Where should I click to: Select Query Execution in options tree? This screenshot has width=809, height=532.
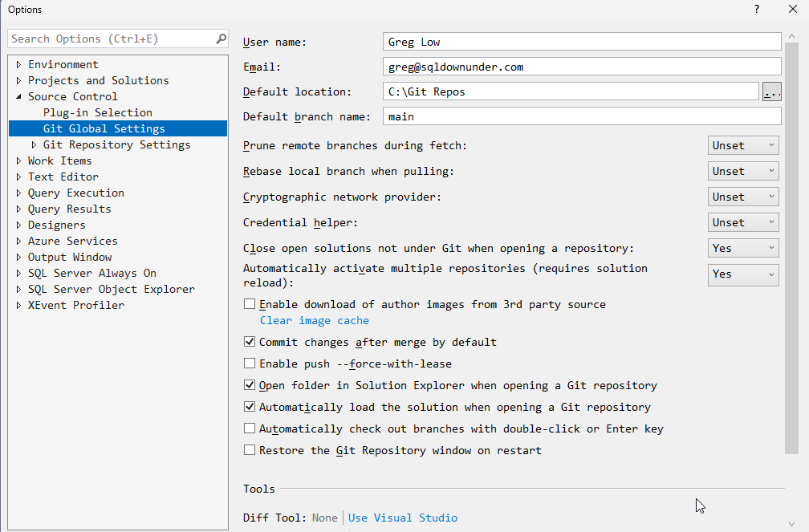(x=75, y=193)
